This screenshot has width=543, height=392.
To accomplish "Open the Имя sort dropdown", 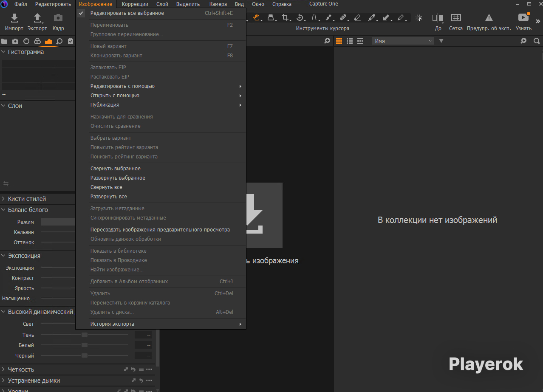I will coord(403,41).
